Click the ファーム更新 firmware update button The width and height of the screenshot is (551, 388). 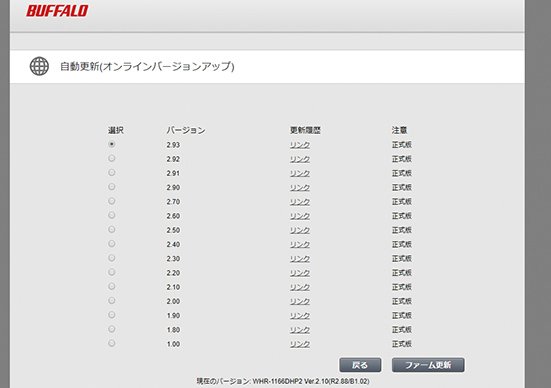[428, 365]
